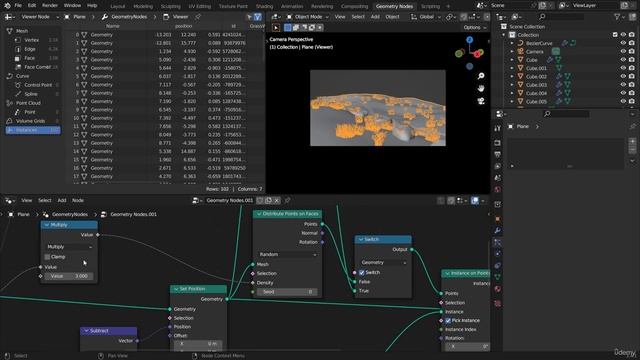640x360 pixels.
Task: Click the funnel filter icon in spreadsheet header
Action: [x=258, y=17]
